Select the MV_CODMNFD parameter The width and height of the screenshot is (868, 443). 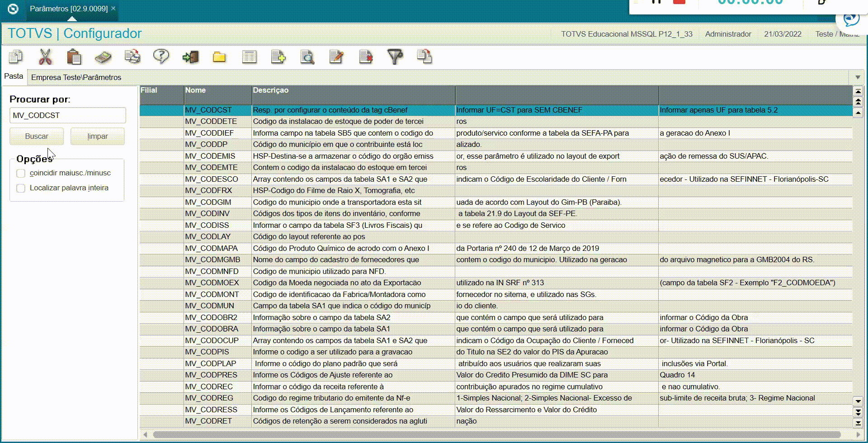click(x=496, y=271)
